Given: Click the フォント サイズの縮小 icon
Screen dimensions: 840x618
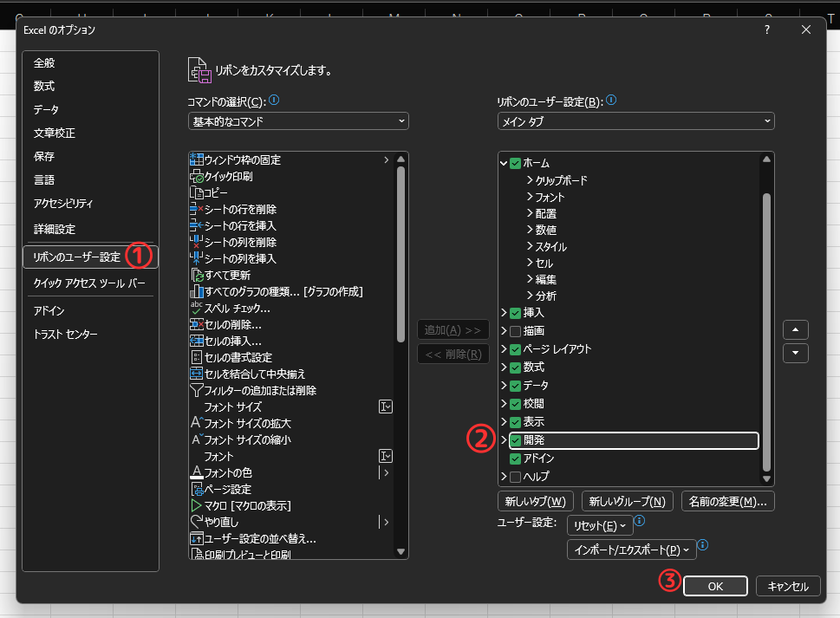Looking at the screenshot, I should coord(197,439).
